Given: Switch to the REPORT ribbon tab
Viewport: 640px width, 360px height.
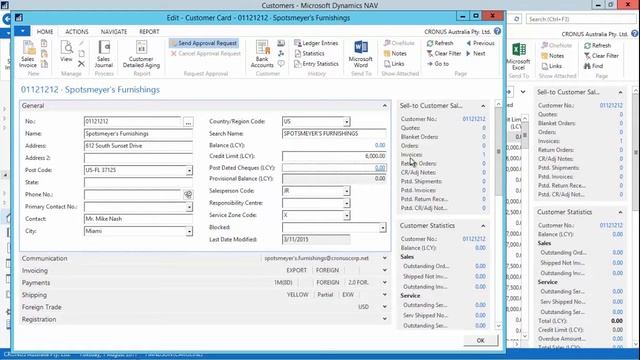Looking at the screenshot, I should pos(149,31).
